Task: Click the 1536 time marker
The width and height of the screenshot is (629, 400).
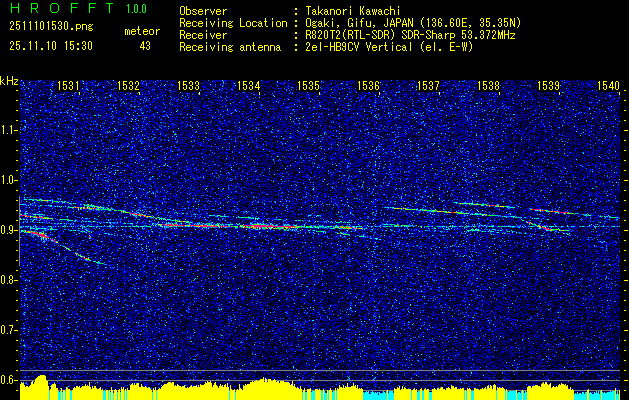Action: (x=368, y=85)
